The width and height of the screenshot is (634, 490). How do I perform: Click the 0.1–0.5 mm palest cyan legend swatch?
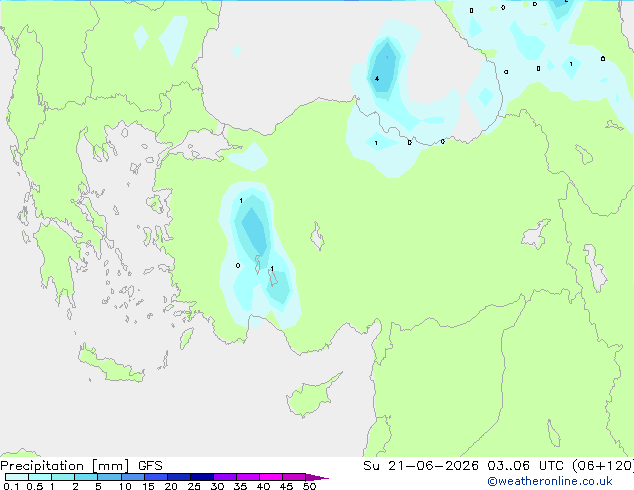tap(17, 477)
